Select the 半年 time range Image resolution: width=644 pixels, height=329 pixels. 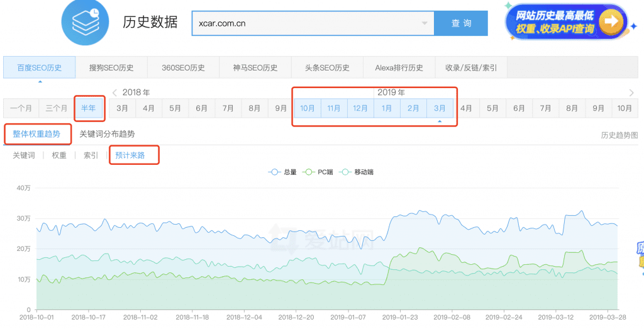coord(89,108)
